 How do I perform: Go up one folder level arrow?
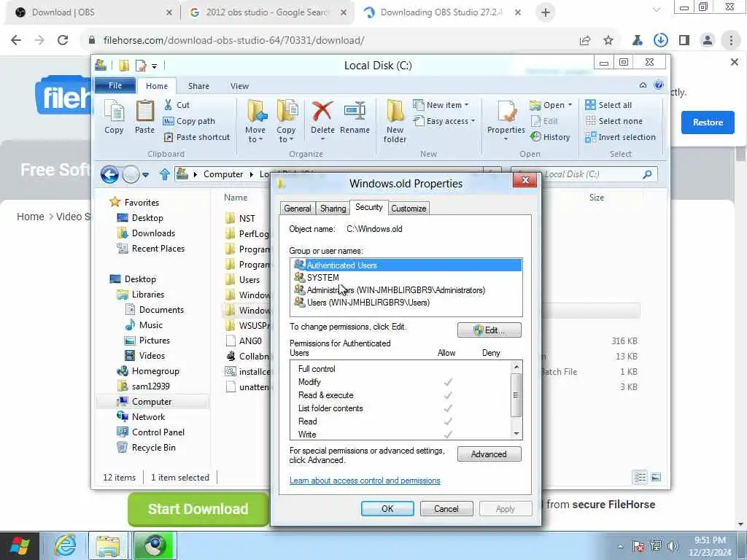164,174
